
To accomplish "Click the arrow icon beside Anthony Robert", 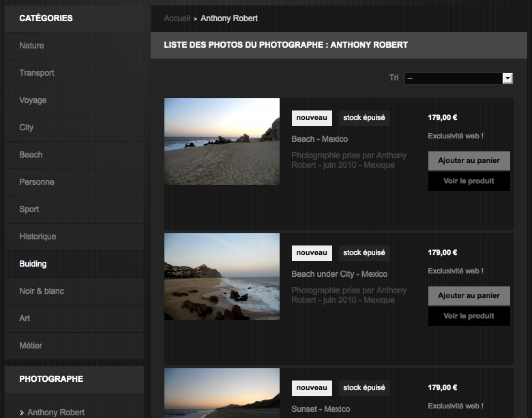I will click(x=22, y=413).
